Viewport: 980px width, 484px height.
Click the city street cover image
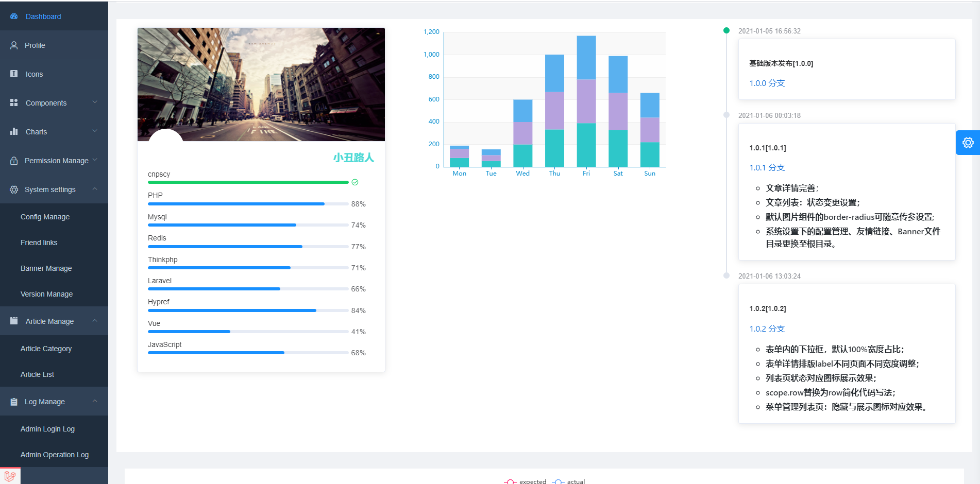pyautogui.click(x=261, y=84)
